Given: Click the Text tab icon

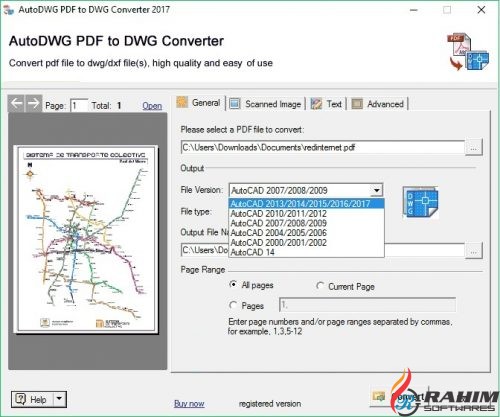Looking at the screenshot, I should (316, 104).
